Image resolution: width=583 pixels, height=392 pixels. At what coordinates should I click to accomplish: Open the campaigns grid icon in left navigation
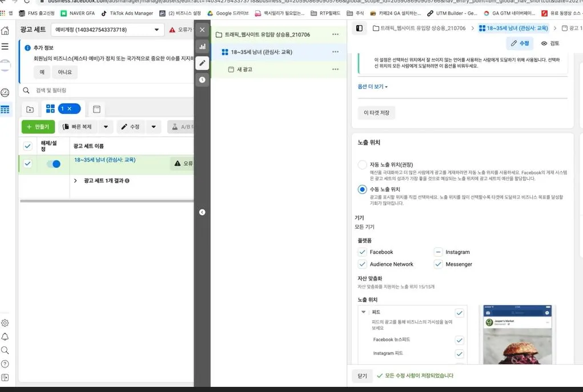pyautogui.click(x=5, y=108)
